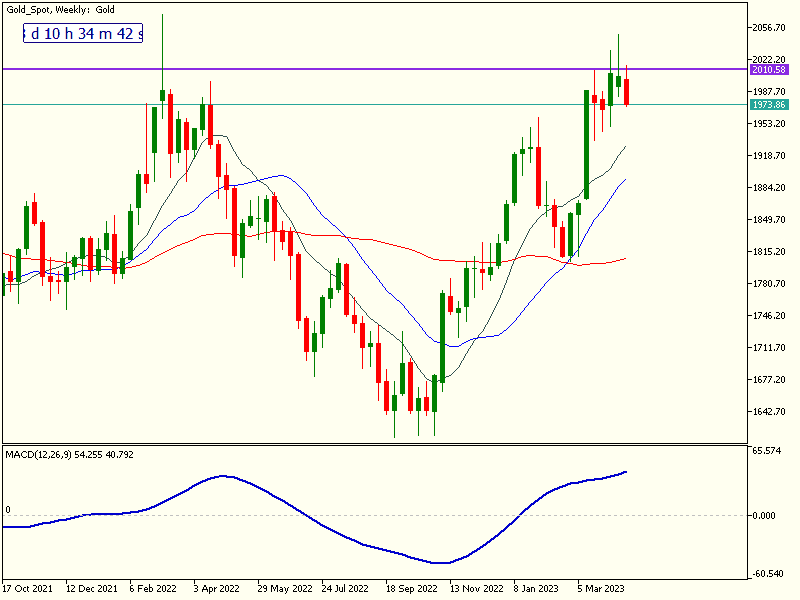Screen dimensions: 800x600
Task: Click the MACD(12,26,9) indicator label
Action: coord(70,455)
